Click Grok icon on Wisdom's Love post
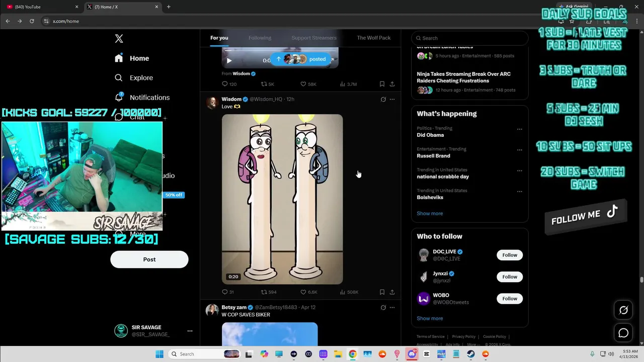Viewport: 644px width, 362px height. pyautogui.click(x=383, y=100)
